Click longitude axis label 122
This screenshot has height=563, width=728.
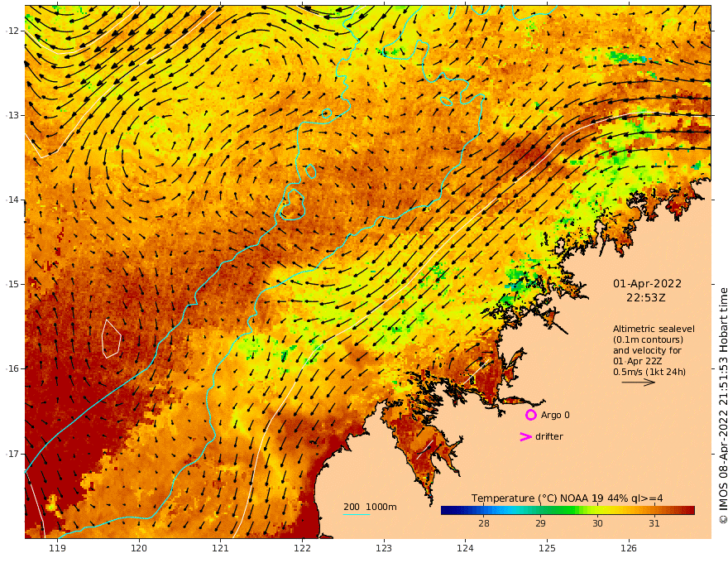302,549
